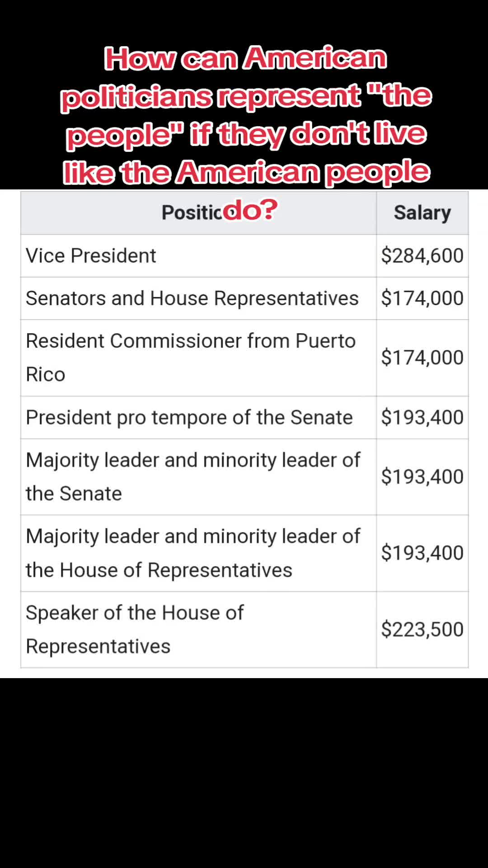Click the Senate leaders' $193,400 salary
Viewport: 488px width, 868px height.
(422, 476)
